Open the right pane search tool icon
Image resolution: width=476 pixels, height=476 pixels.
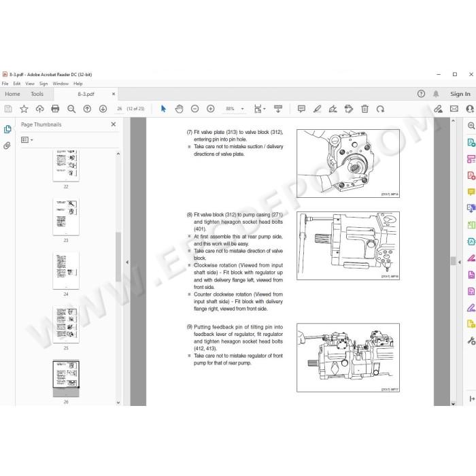(471, 125)
